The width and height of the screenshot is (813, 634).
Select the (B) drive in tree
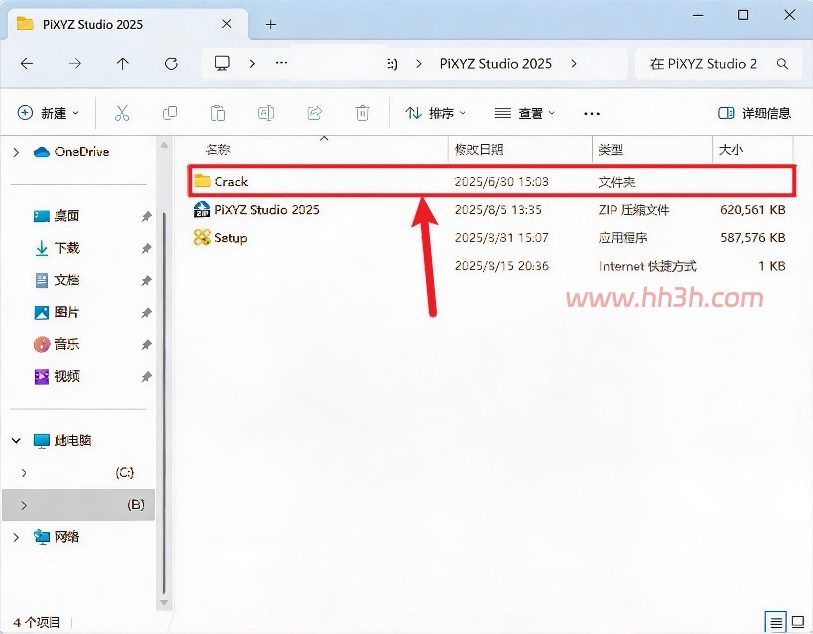(79, 504)
